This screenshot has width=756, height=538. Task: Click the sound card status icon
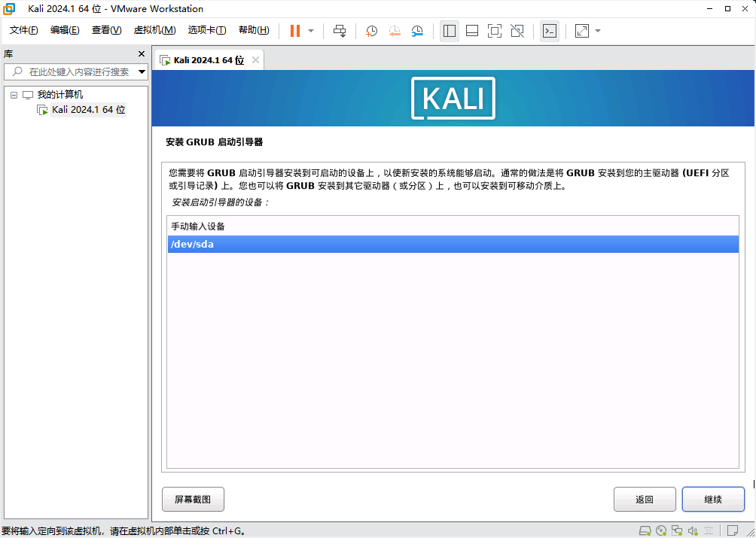pyautogui.click(x=694, y=530)
